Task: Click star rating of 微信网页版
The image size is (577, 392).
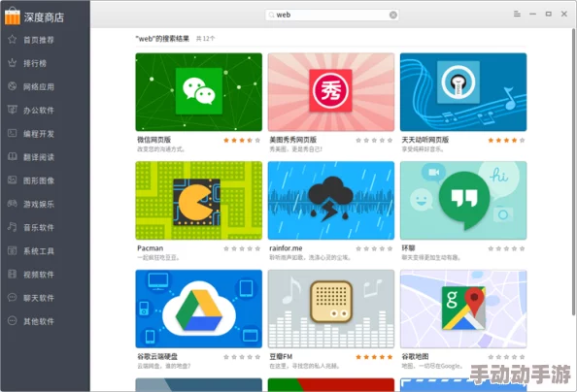Action: 242,140
